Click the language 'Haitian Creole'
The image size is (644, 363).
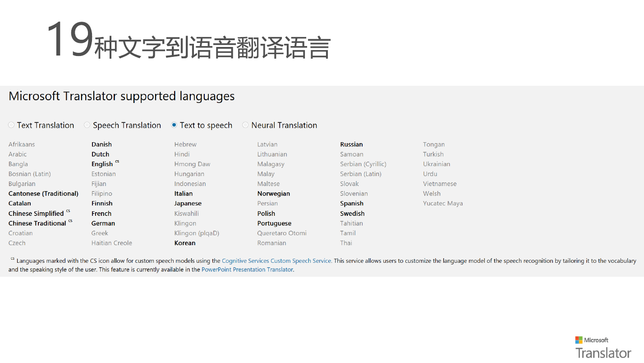coord(112,243)
